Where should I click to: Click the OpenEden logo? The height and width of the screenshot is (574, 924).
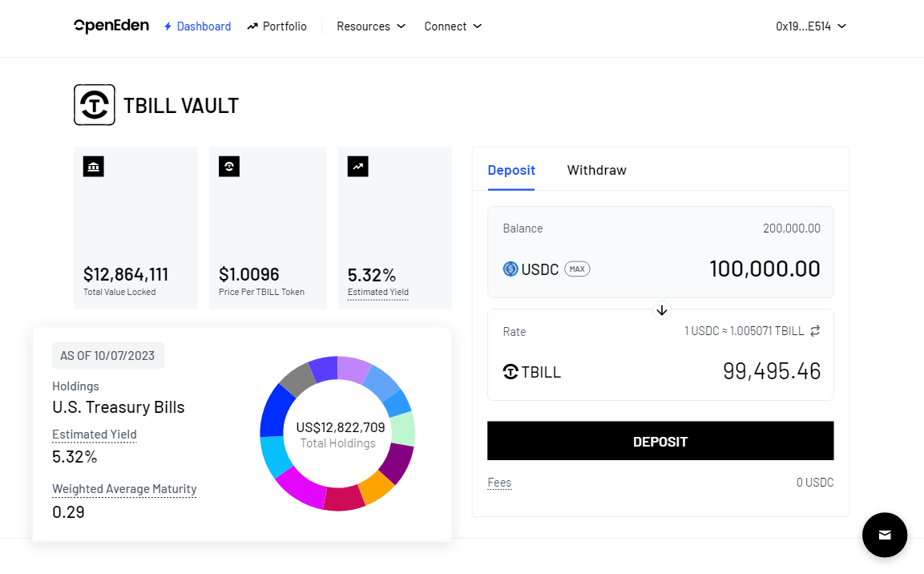pyautogui.click(x=111, y=26)
